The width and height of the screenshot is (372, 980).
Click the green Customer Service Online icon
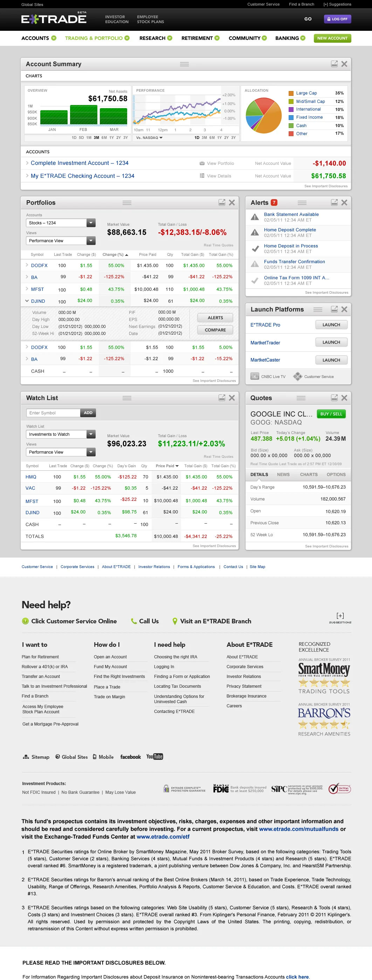[25, 621]
